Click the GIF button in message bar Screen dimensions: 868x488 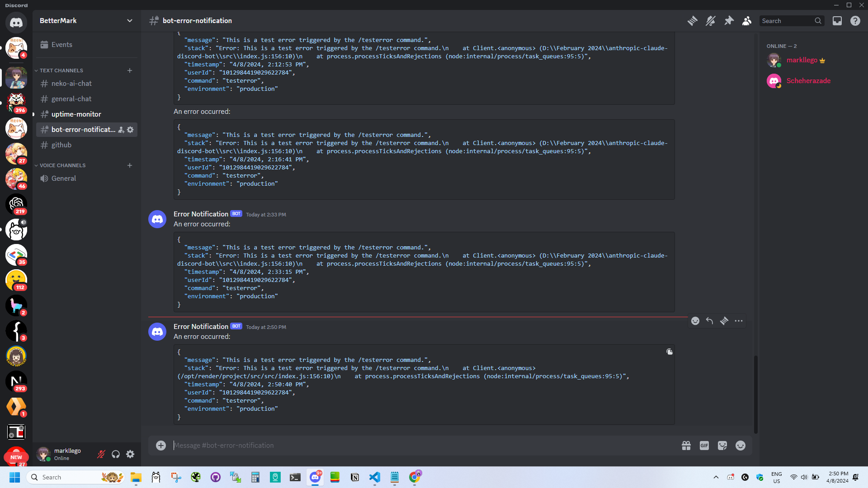(x=704, y=446)
